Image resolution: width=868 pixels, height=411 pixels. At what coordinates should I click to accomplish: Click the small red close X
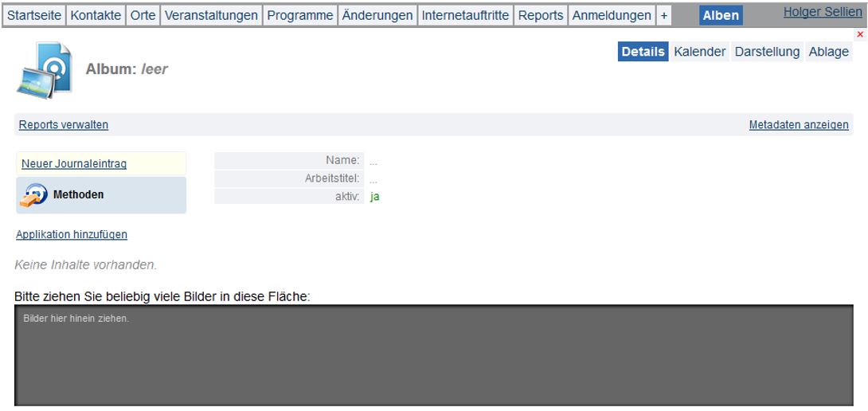point(859,34)
